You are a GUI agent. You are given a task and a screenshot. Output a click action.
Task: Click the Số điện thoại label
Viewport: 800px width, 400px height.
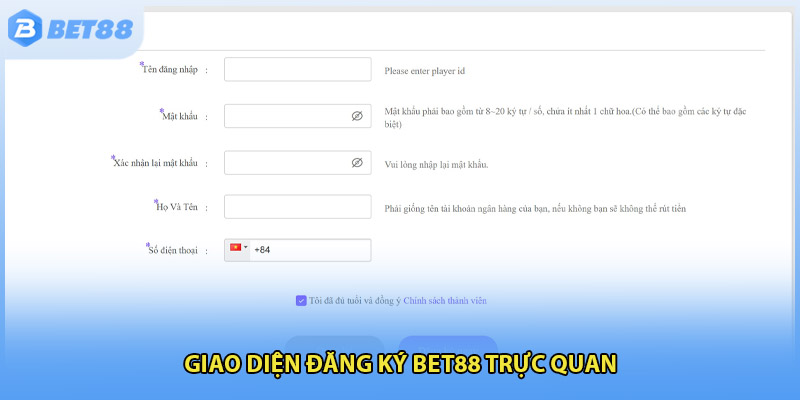click(172, 250)
